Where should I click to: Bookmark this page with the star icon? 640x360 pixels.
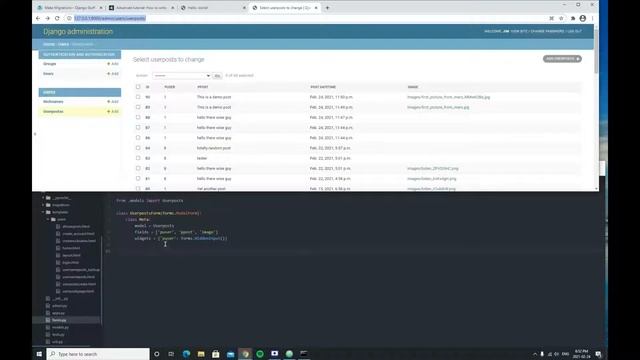point(561,18)
